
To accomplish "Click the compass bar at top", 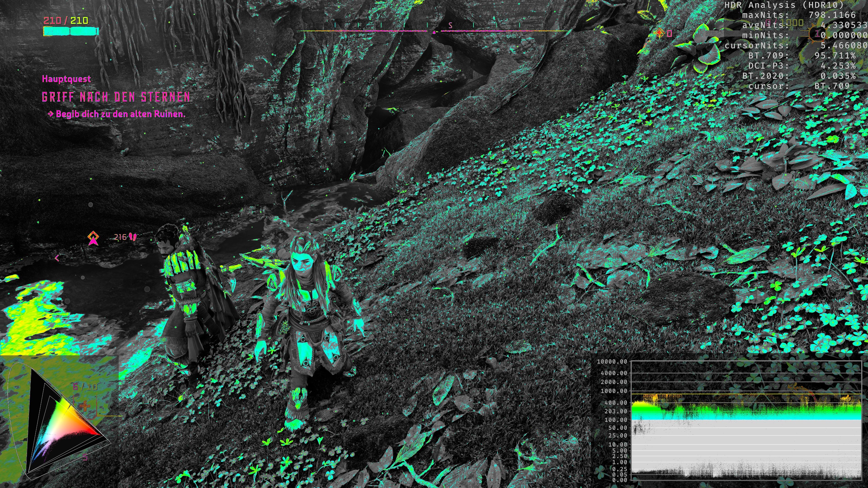I will point(435,28).
